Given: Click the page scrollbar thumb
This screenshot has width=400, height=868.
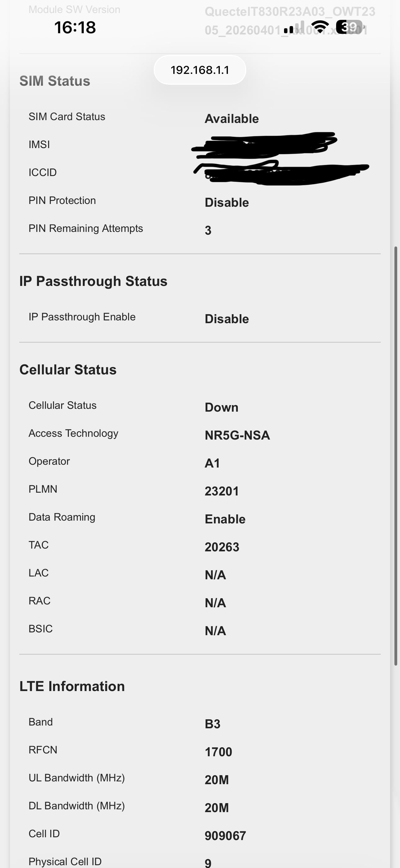Looking at the screenshot, I should click(396, 456).
